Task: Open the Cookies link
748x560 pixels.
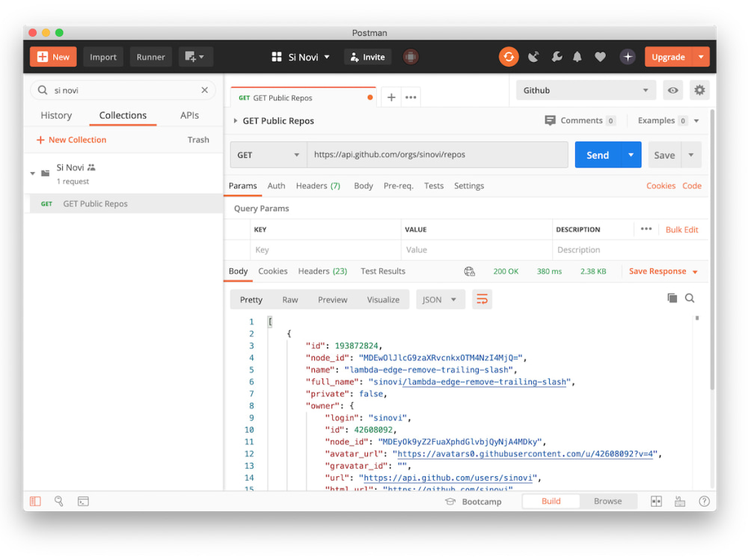Action: (x=660, y=186)
